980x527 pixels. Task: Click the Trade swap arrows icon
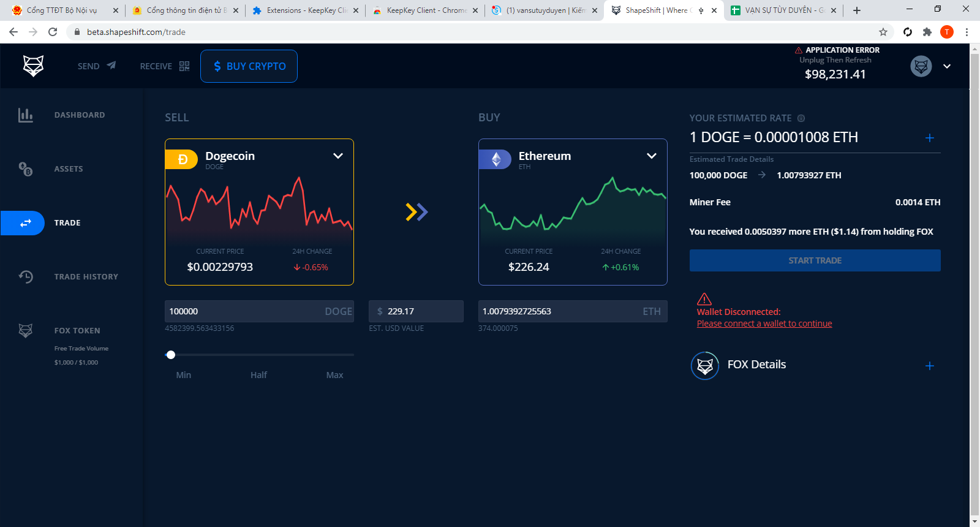pos(25,223)
